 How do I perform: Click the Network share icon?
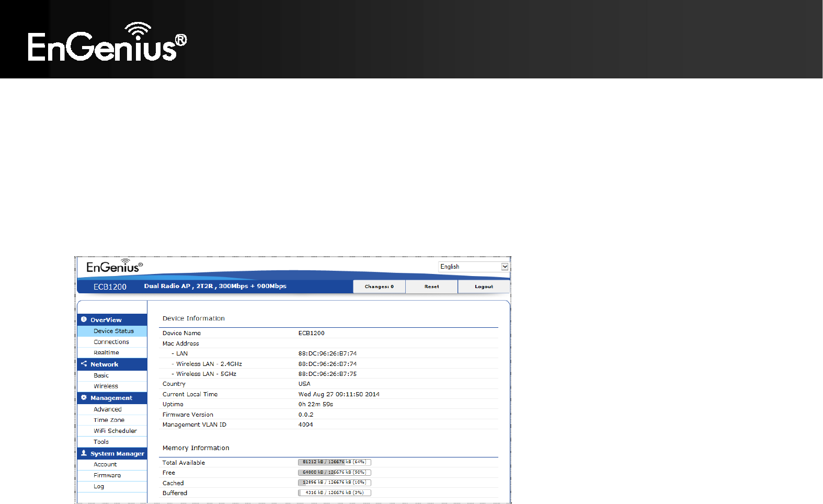pyautogui.click(x=84, y=364)
